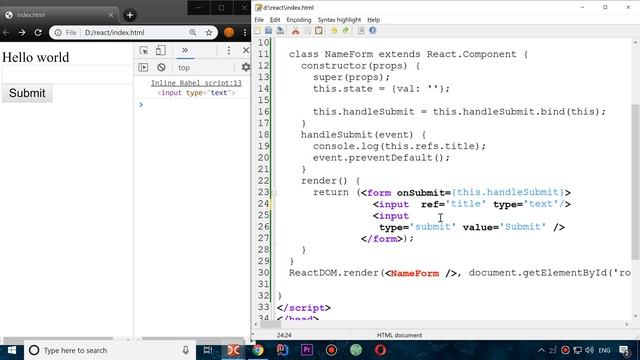
Task: Open the Chrome three-dot menu
Action: (x=245, y=33)
